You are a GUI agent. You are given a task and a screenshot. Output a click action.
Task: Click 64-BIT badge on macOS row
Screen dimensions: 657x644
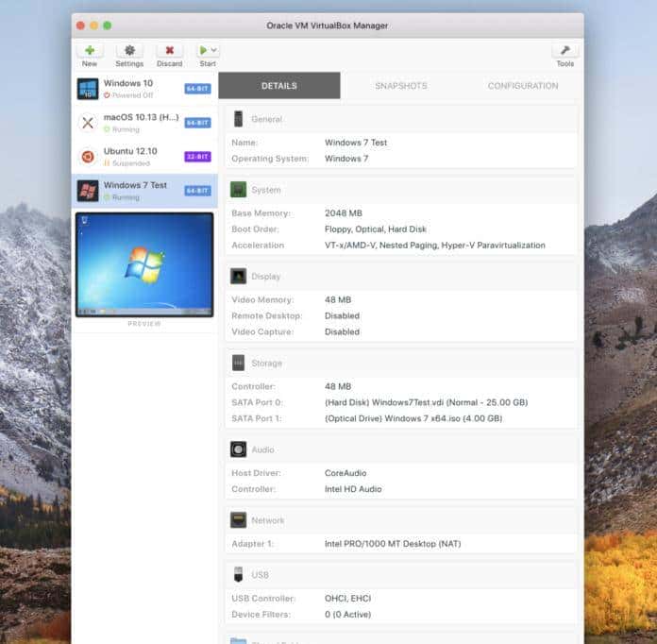197,123
